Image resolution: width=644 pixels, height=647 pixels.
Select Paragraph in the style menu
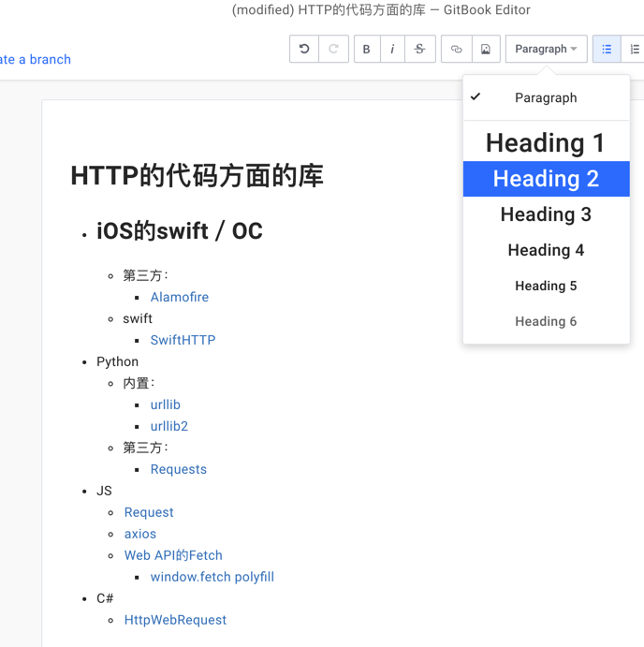click(547, 97)
